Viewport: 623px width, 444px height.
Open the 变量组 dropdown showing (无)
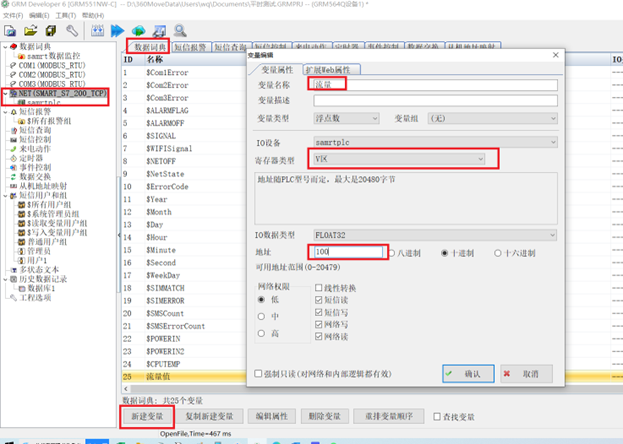493,118
